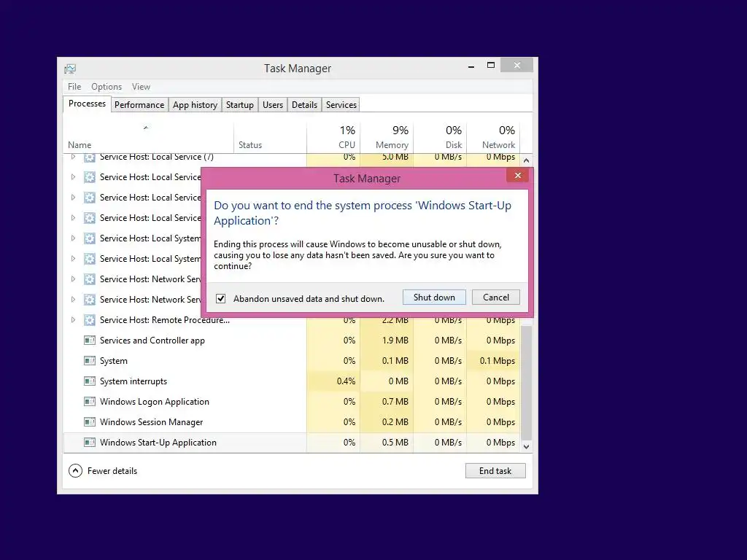
Task: Check the Abandon unsaved data checkbox
Action: (x=220, y=298)
